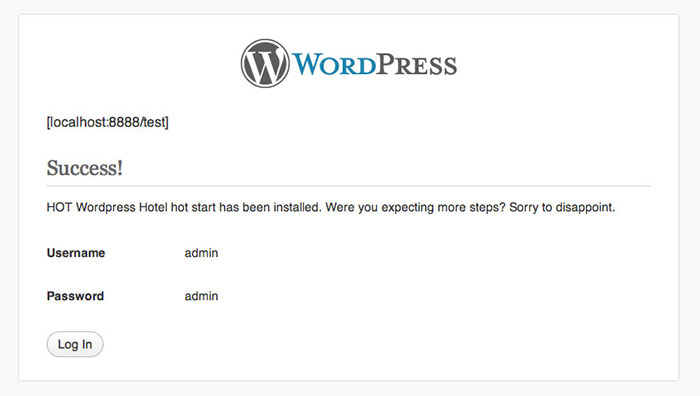
Task: Click the "Were you expecting more steps?" sentence
Action: (415, 207)
